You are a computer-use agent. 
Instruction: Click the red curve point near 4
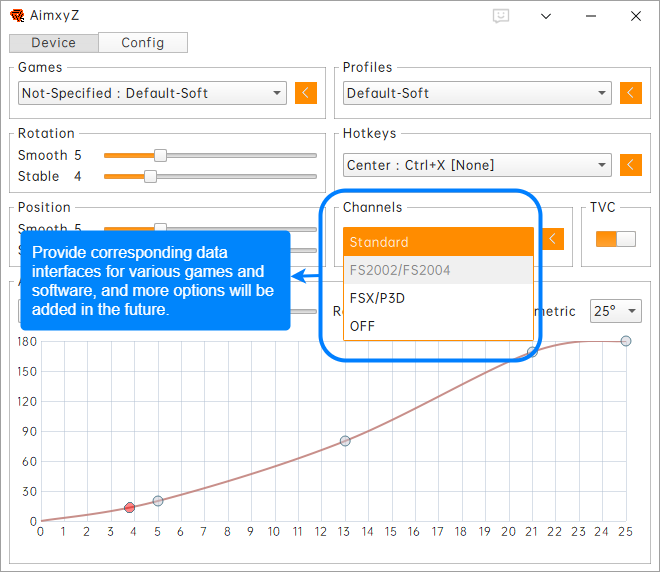coord(130,508)
